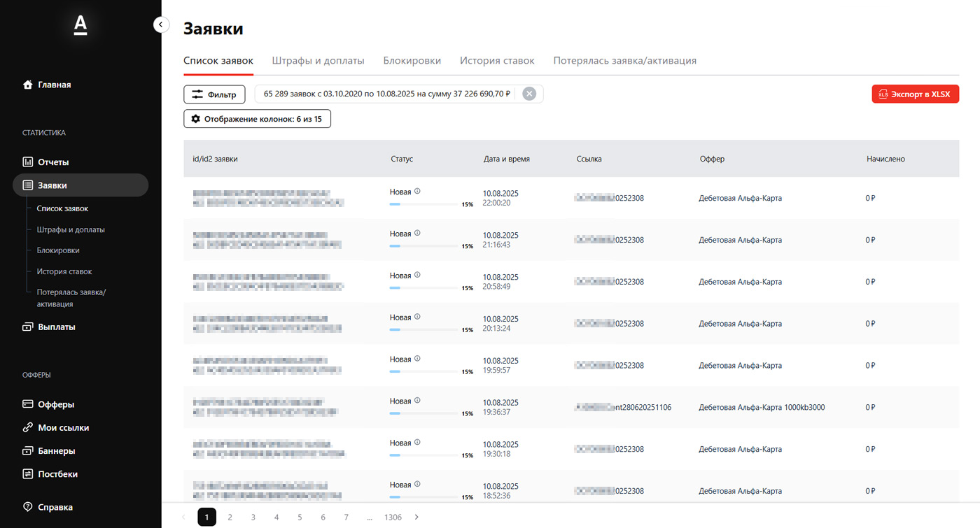
Task: Switch to История ставок tab
Action: click(x=497, y=61)
